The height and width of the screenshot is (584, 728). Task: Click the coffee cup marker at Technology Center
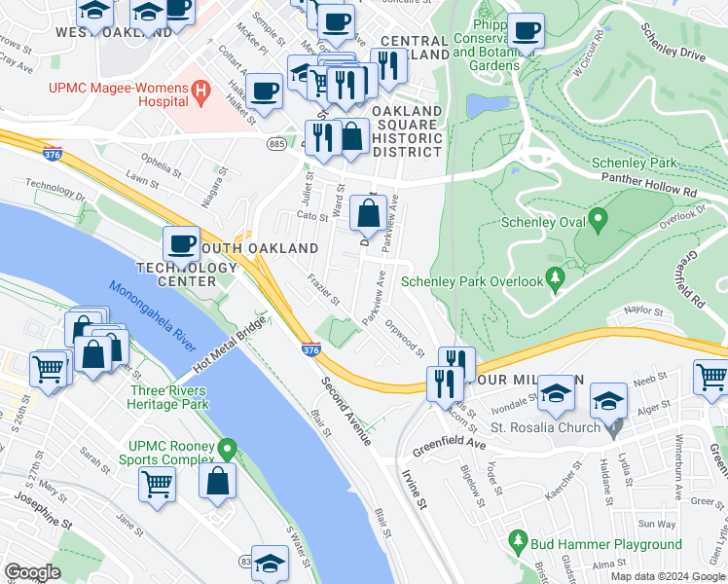tap(181, 243)
